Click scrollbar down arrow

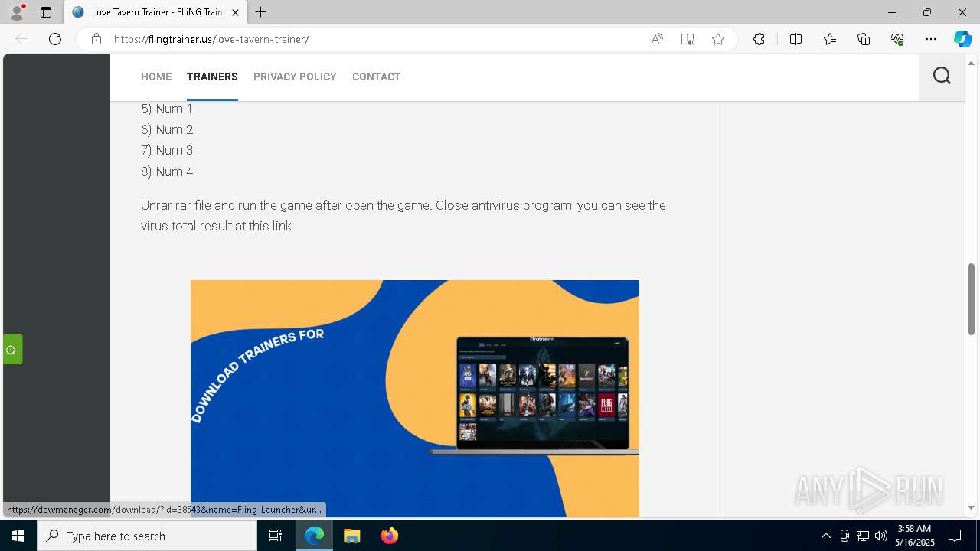[x=971, y=507]
